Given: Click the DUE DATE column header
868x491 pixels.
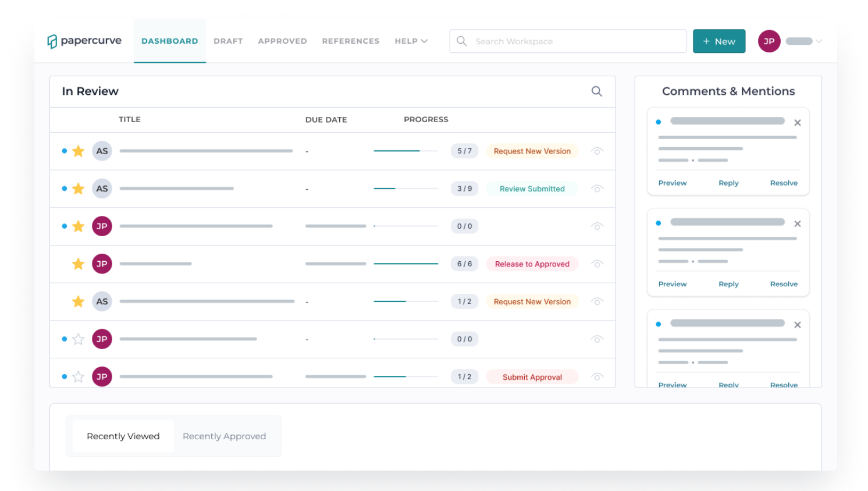Looking at the screenshot, I should tap(326, 120).
